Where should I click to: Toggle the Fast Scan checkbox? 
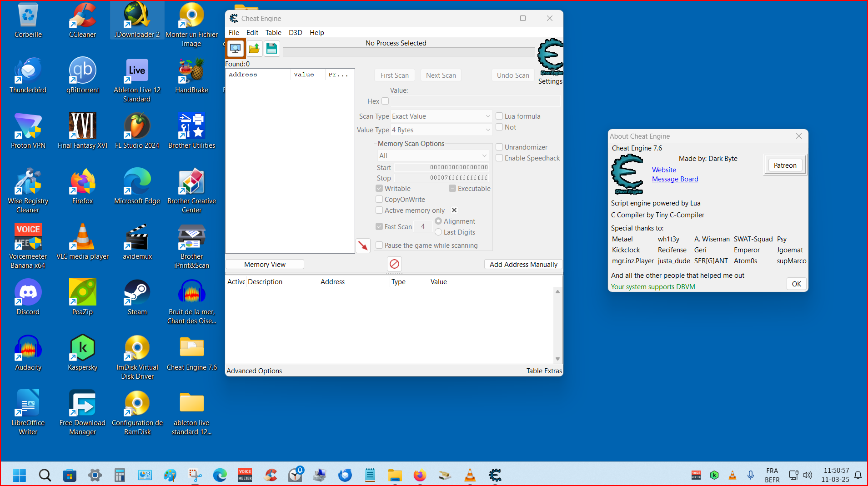pyautogui.click(x=379, y=226)
